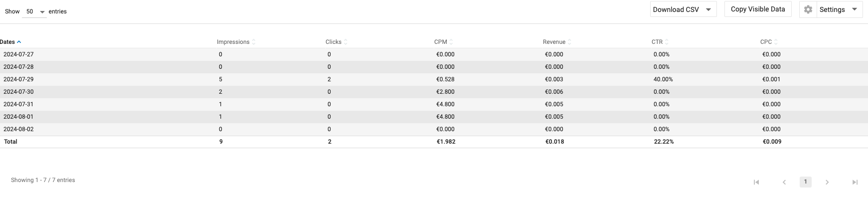The image size is (868, 205).
Task: Select page 1 in pagination
Action: [x=805, y=182]
